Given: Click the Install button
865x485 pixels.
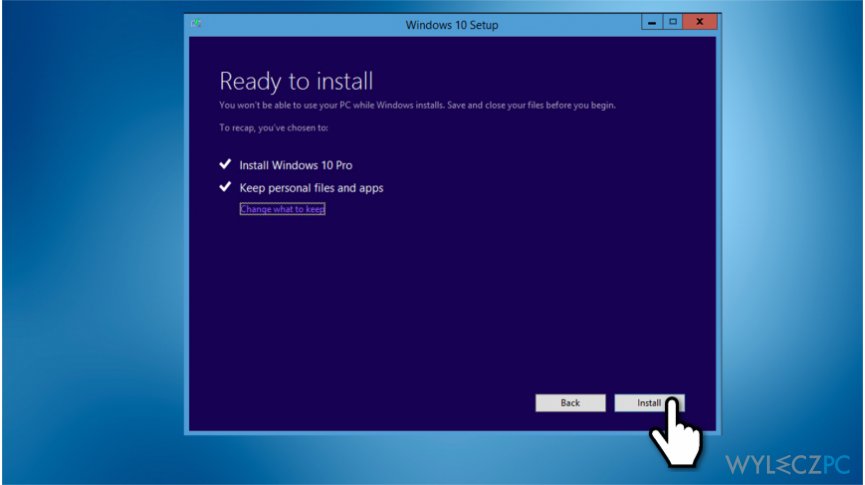Looking at the screenshot, I should (x=649, y=403).
